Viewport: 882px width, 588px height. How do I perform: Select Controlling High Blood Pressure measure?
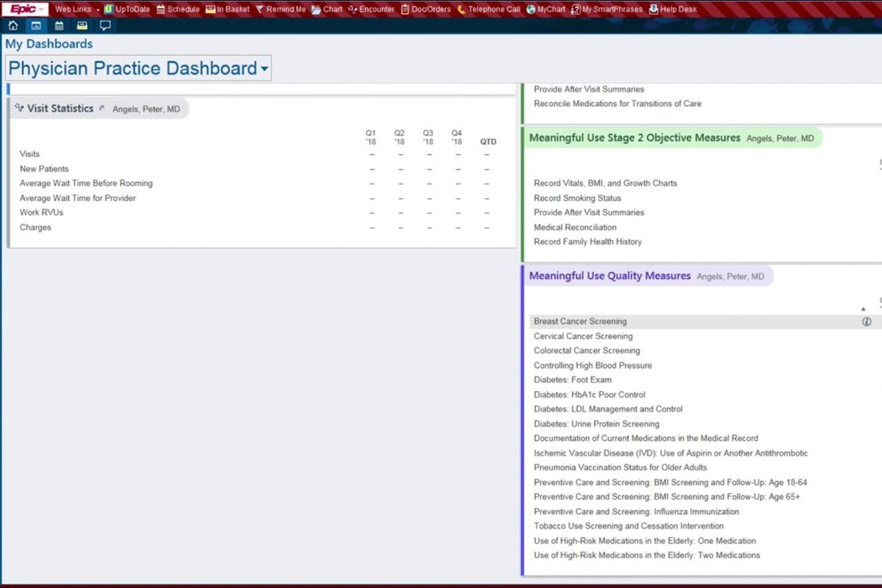pyautogui.click(x=593, y=365)
